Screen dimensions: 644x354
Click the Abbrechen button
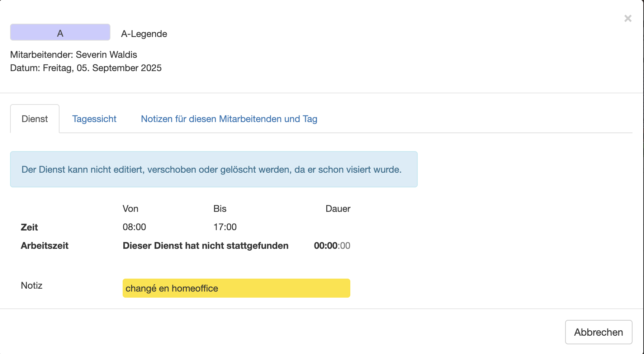598,332
